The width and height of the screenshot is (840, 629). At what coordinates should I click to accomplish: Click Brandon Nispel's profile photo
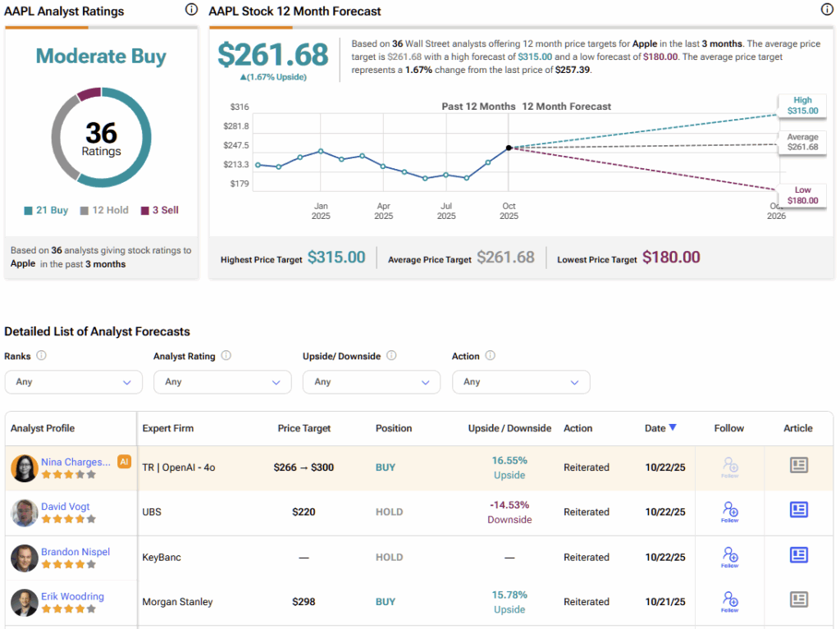point(25,558)
